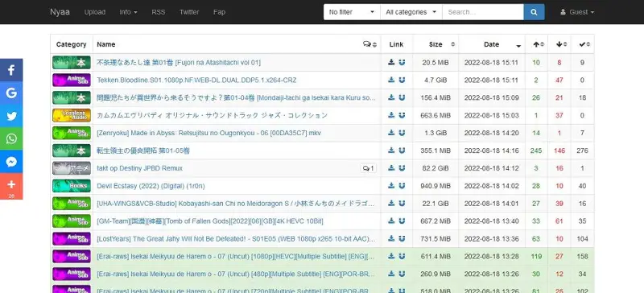Sort by seeders up-arrow column
The image size is (644, 293).
(x=536, y=44)
